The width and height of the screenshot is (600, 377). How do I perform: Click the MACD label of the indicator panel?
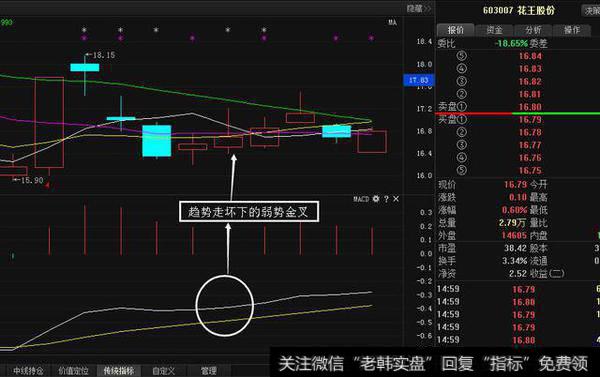(361, 199)
